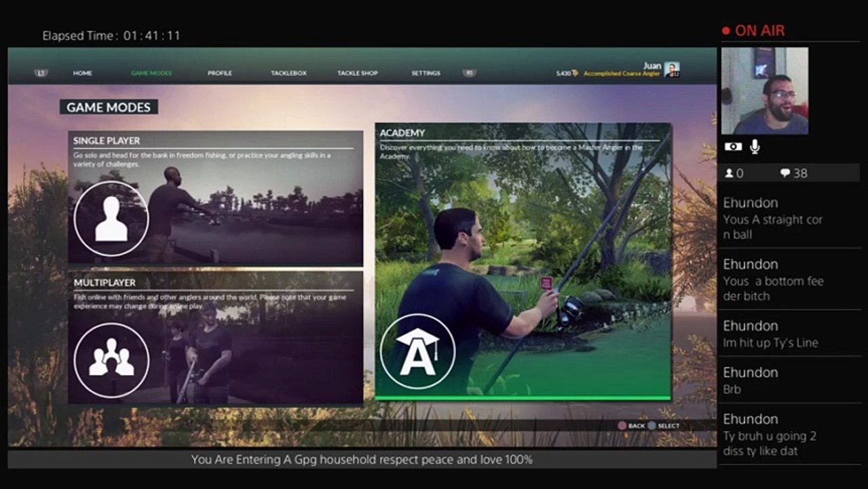Click the Gpg household banner message
This screenshot has height=489, width=868.
(362, 460)
